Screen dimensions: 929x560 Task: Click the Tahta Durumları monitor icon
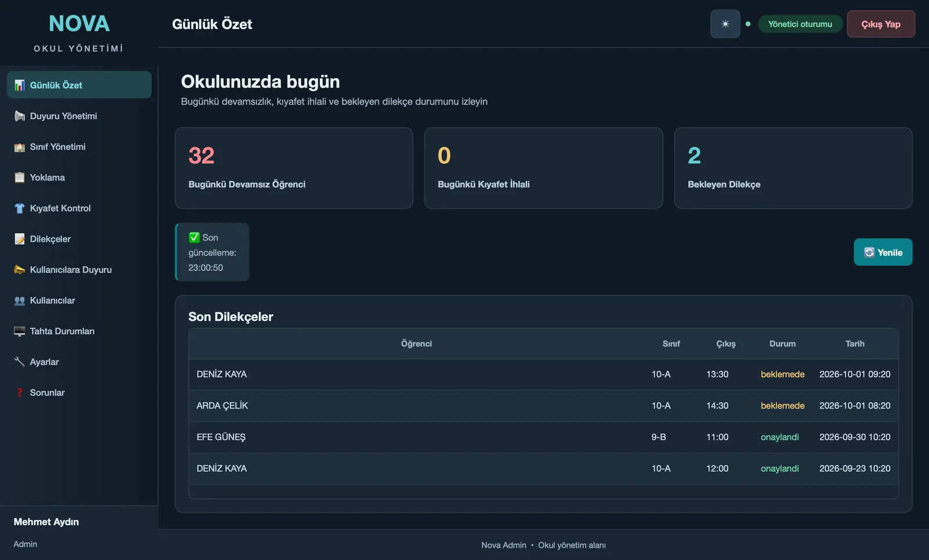19,331
